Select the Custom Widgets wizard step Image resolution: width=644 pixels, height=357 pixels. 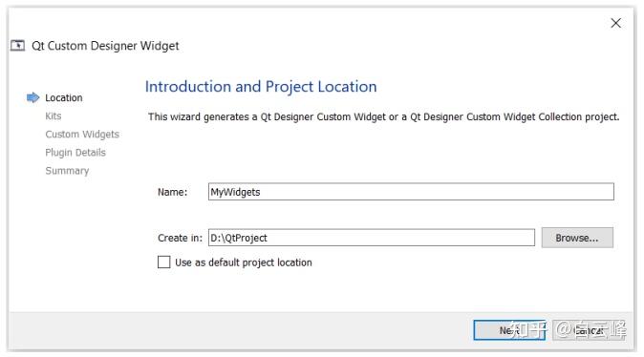[x=82, y=135]
